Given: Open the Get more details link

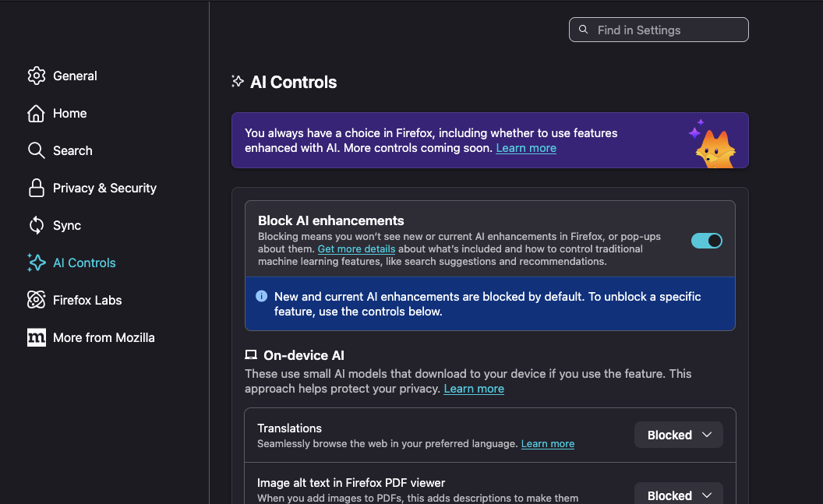Looking at the screenshot, I should [x=356, y=249].
